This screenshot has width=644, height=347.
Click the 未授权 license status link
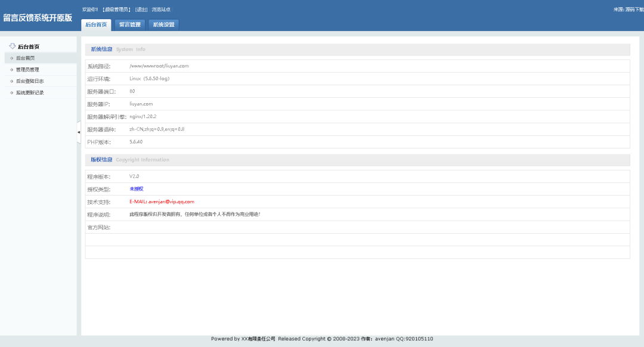click(137, 189)
